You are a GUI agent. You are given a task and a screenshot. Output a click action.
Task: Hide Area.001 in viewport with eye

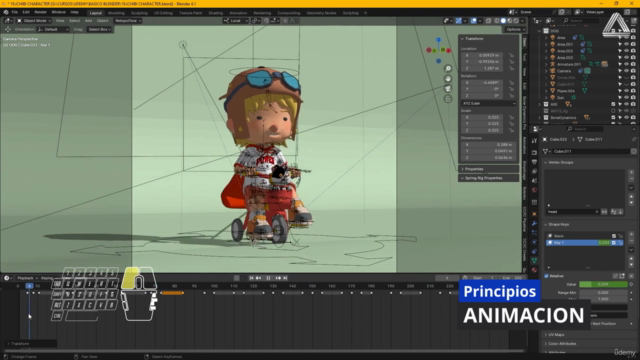pyautogui.click(x=626, y=44)
